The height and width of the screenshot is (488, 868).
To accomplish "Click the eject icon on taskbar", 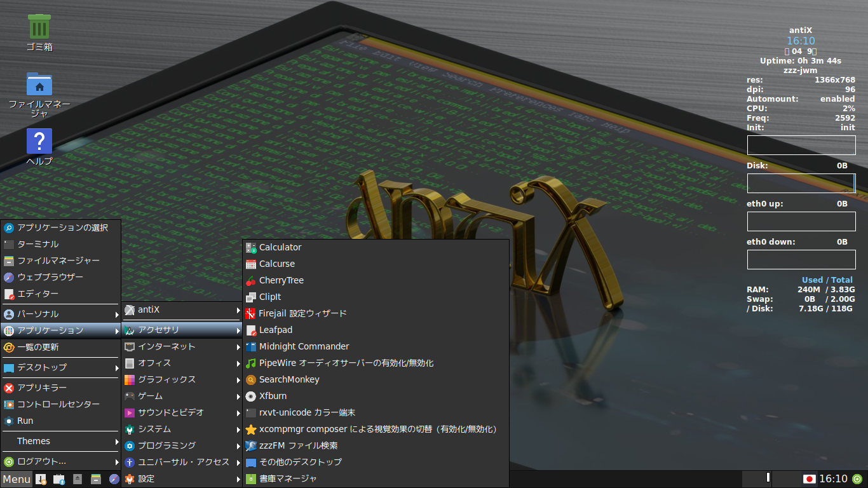I will click(78, 479).
